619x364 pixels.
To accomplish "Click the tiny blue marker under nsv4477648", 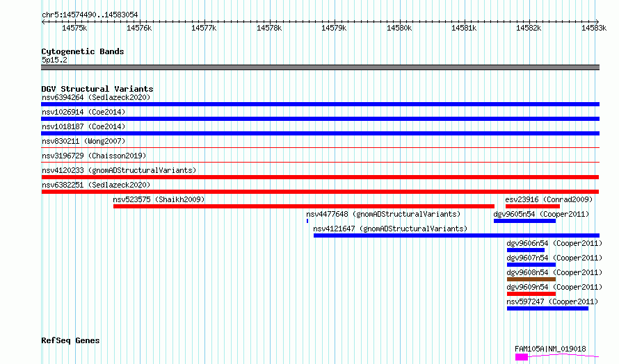I will coord(307,221).
